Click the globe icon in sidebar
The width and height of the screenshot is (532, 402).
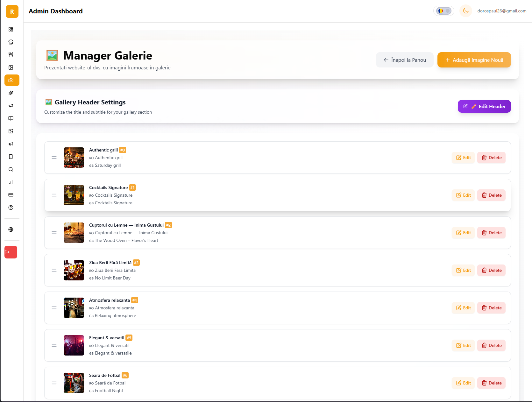pos(11,229)
